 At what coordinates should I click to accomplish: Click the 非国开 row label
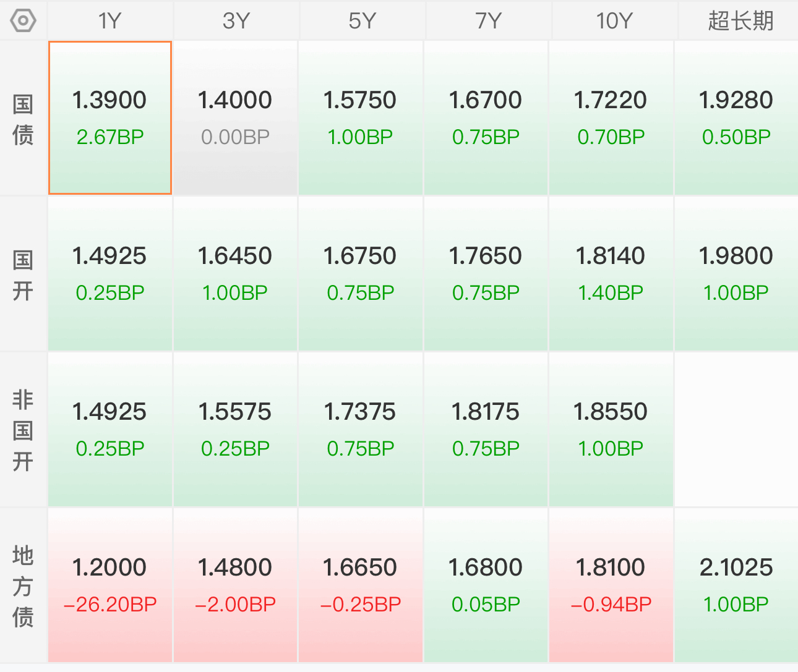click(23, 430)
